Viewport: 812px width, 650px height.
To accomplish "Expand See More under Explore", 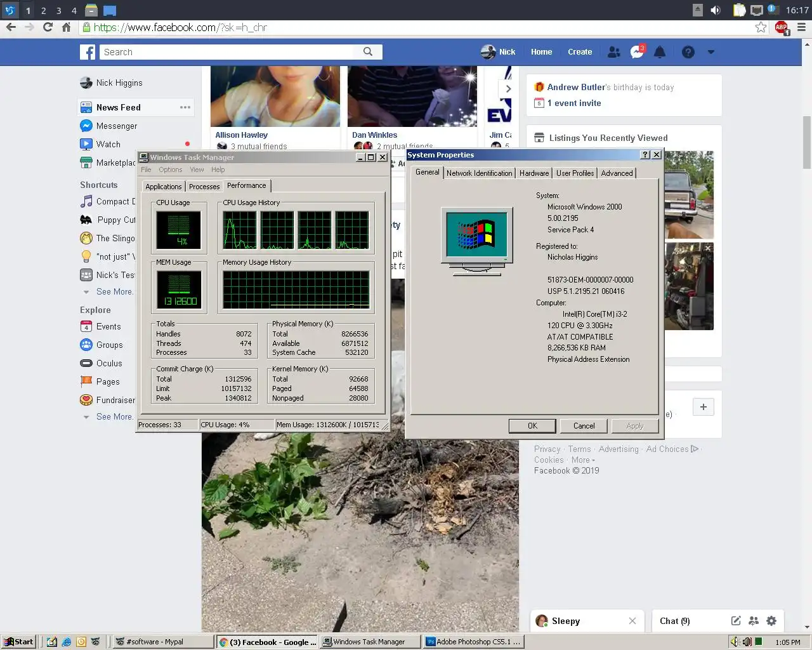I will (x=114, y=417).
